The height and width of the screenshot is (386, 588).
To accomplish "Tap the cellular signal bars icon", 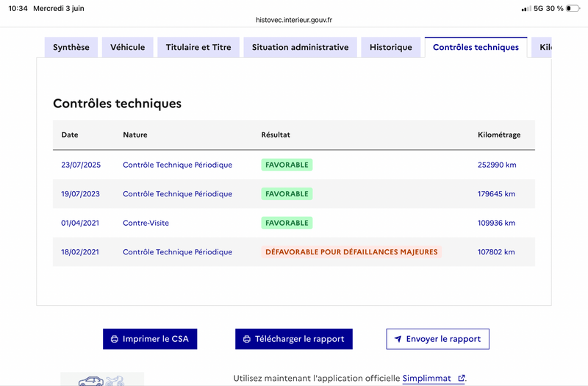I will coord(526,8).
